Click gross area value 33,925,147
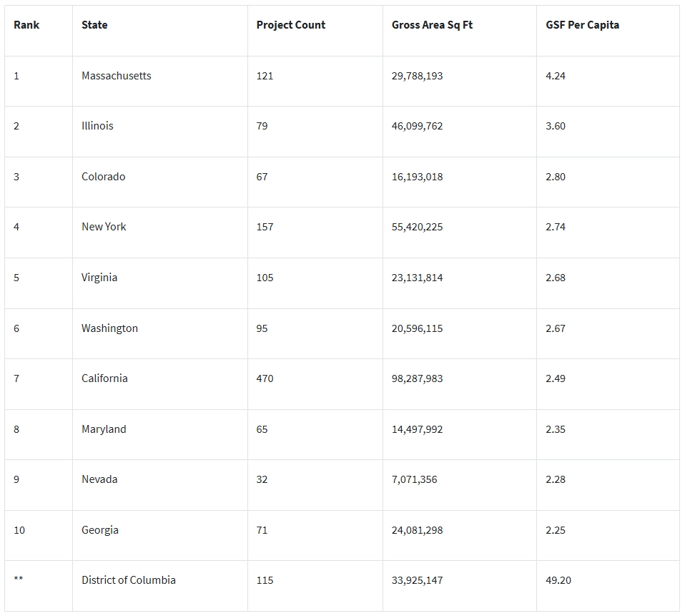The width and height of the screenshot is (685, 616). point(417,581)
